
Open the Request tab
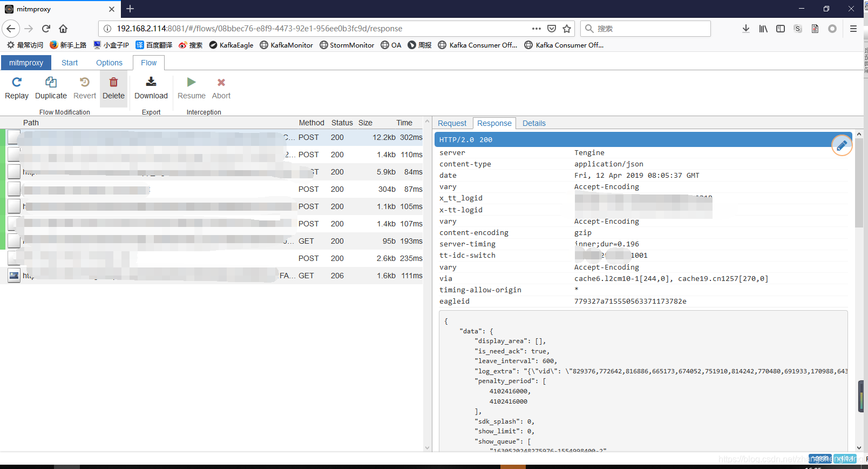(452, 123)
